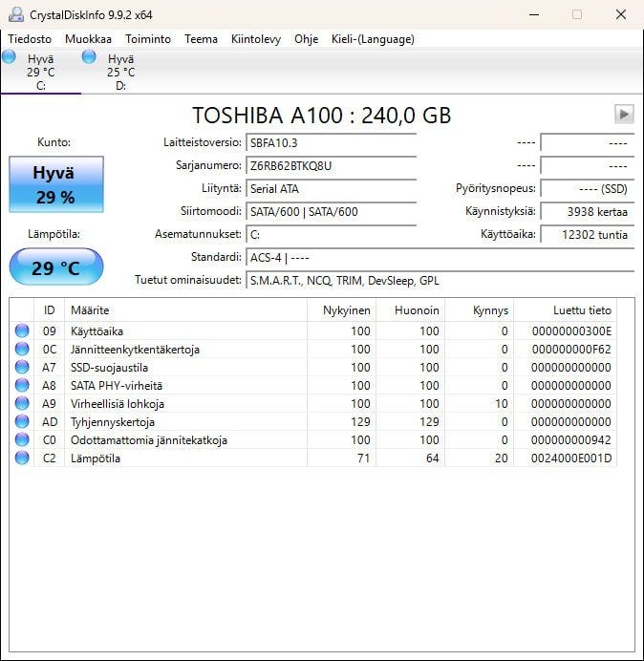644x661 pixels.
Task: Click the next disk arrow button
Action: [624, 114]
